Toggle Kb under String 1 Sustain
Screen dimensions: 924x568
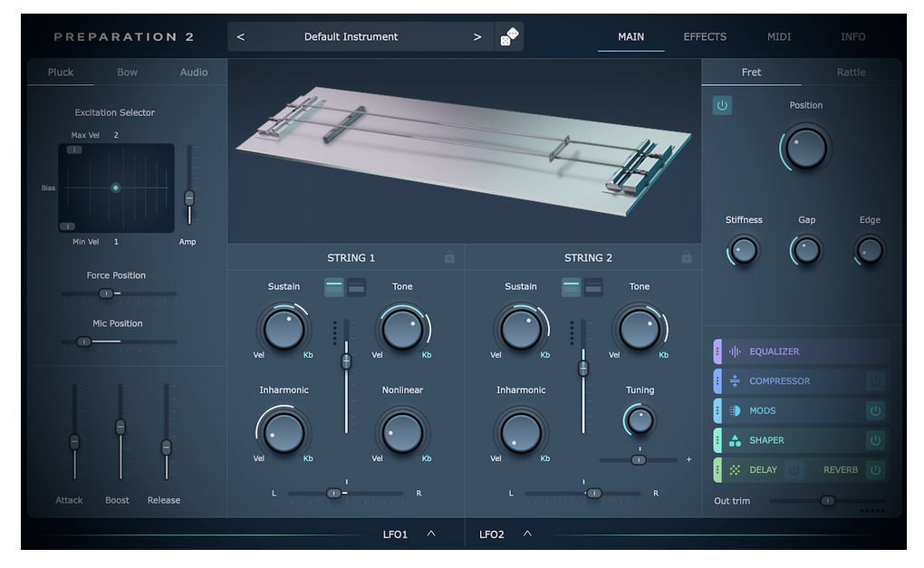point(308,355)
